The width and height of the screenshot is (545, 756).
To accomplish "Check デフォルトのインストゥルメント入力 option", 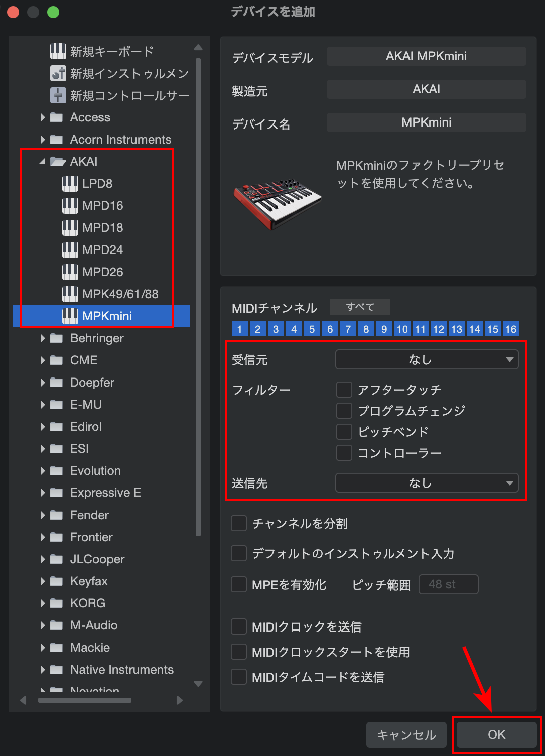I will (239, 553).
